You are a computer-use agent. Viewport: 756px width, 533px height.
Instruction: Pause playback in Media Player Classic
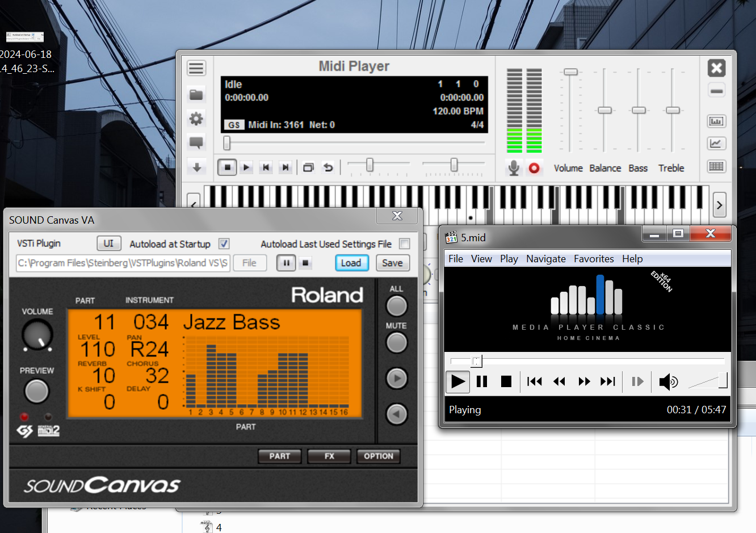click(482, 381)
